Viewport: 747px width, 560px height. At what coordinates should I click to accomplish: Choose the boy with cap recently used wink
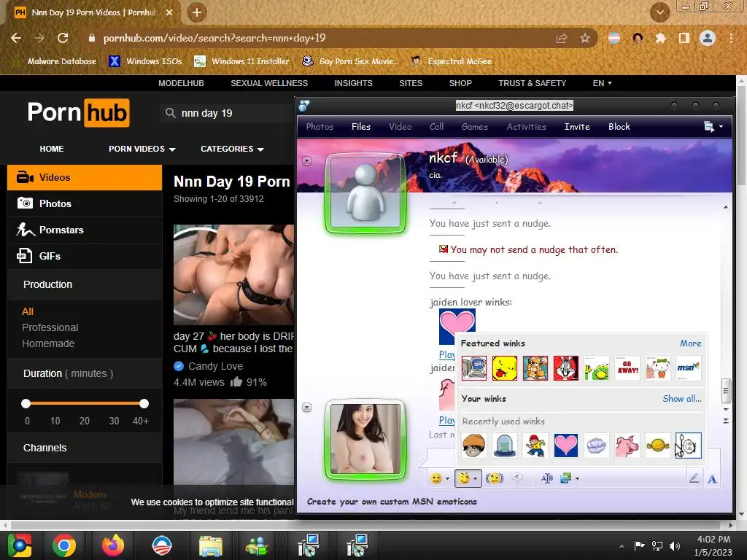[x=474, y=446]
